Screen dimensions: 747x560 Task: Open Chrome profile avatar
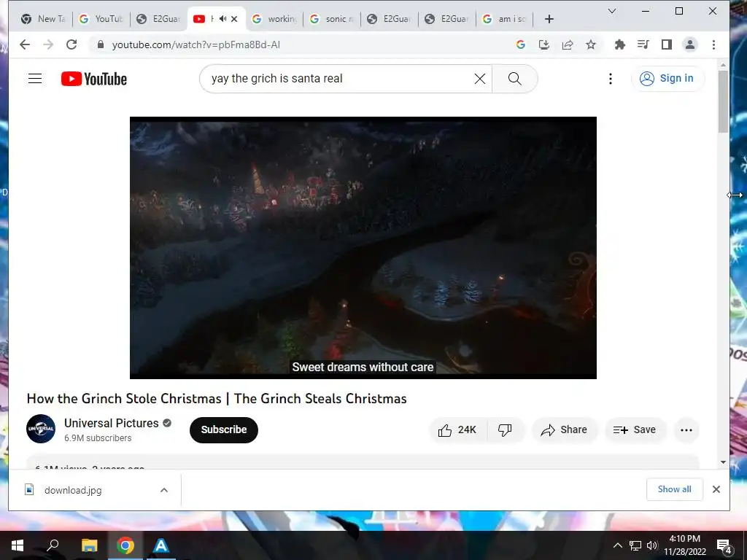point(690,44)
